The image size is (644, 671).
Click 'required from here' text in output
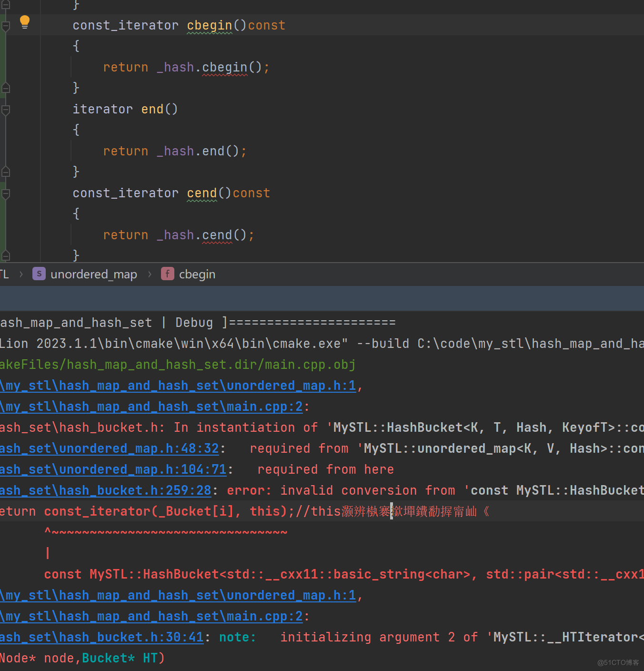click(326, 469)
